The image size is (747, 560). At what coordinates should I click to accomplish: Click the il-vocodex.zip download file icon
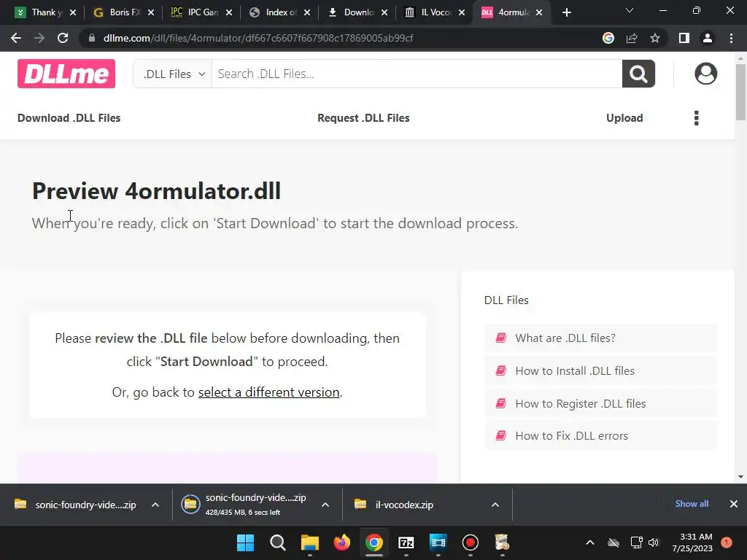coord(360,505)
